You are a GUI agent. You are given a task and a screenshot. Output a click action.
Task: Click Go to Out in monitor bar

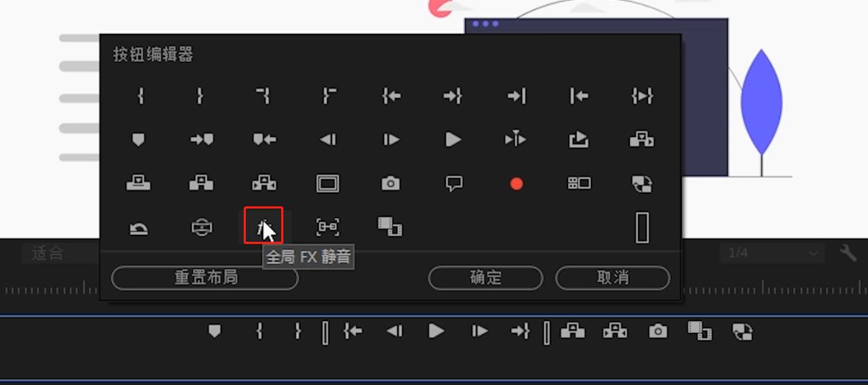[521, 331]
